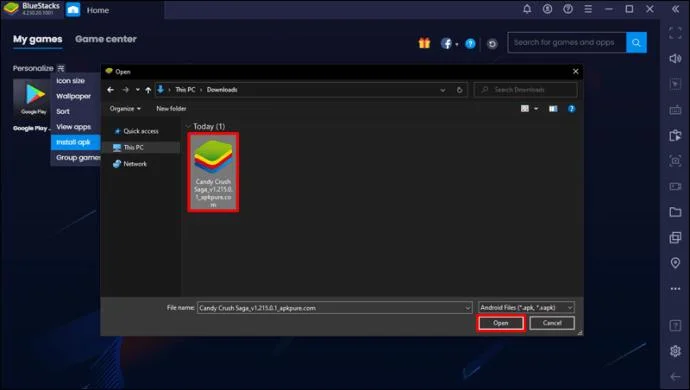Choose Icon size from Personalize menu
690x390 pixels.
[70, 81]
